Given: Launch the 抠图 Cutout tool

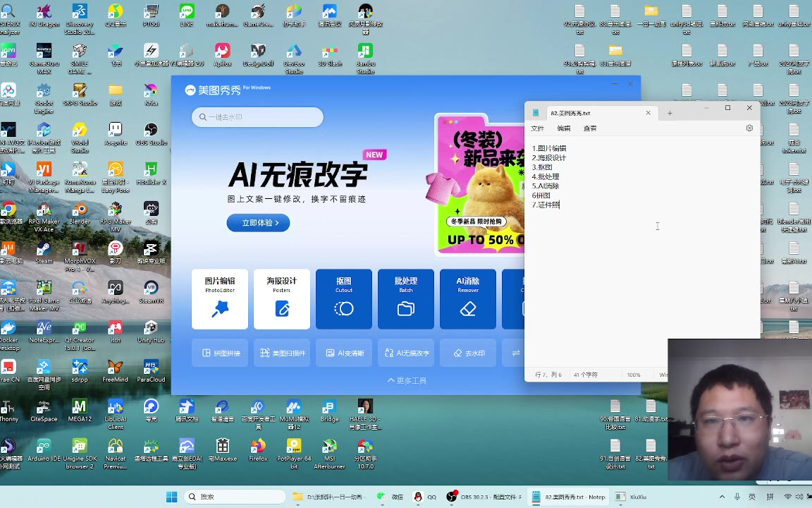Looking at the screenshot, I should [344, 299].
